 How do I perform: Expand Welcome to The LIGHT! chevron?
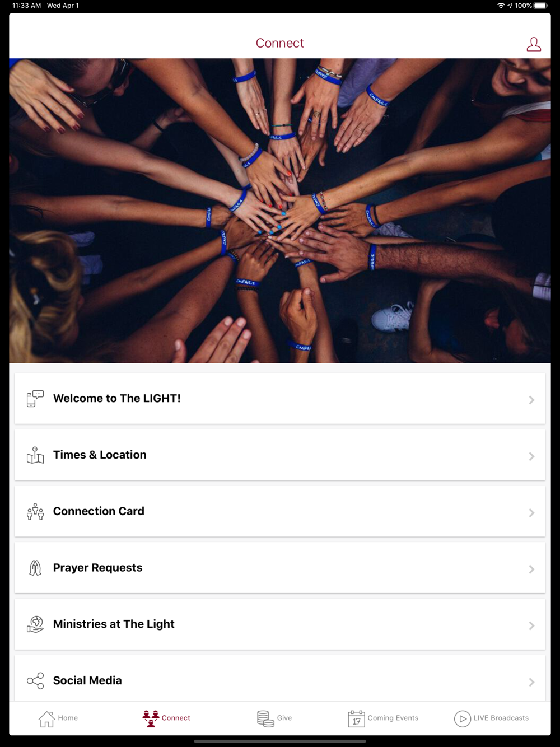tap(531, 400)
